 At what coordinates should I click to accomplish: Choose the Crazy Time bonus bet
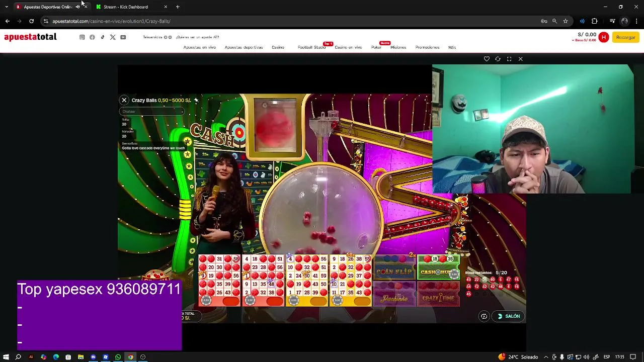click(438, 294)
